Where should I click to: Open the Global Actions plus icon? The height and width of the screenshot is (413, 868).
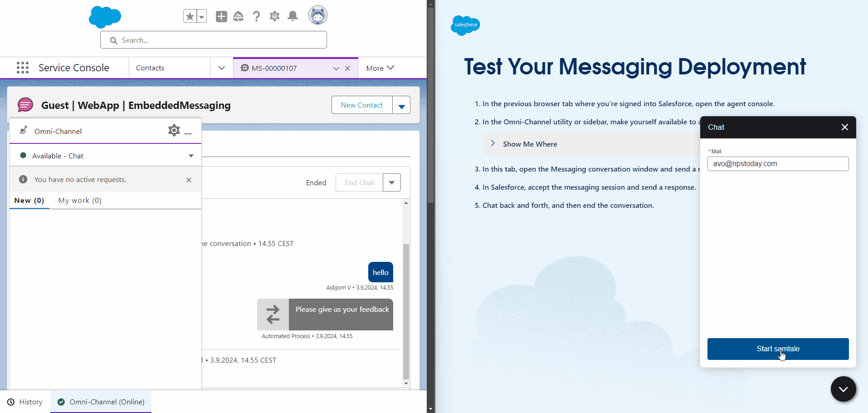coord(221,17)
